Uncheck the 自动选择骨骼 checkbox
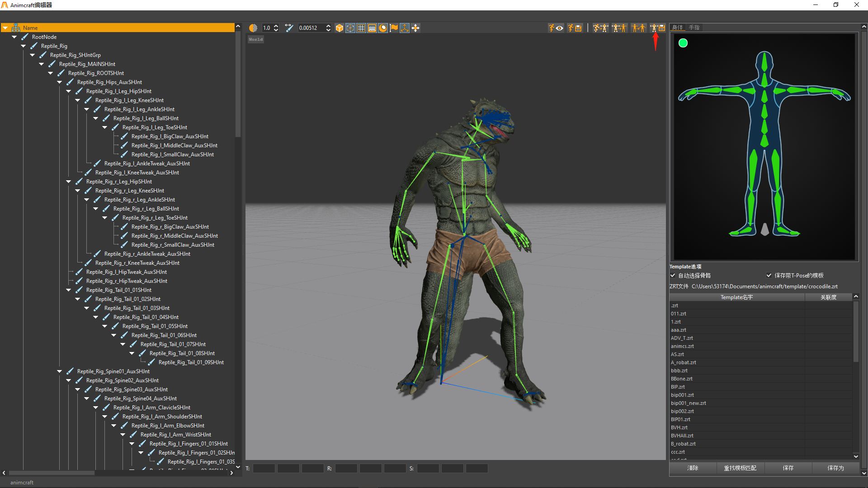The image size is (868, 488). tap(673, 275)
